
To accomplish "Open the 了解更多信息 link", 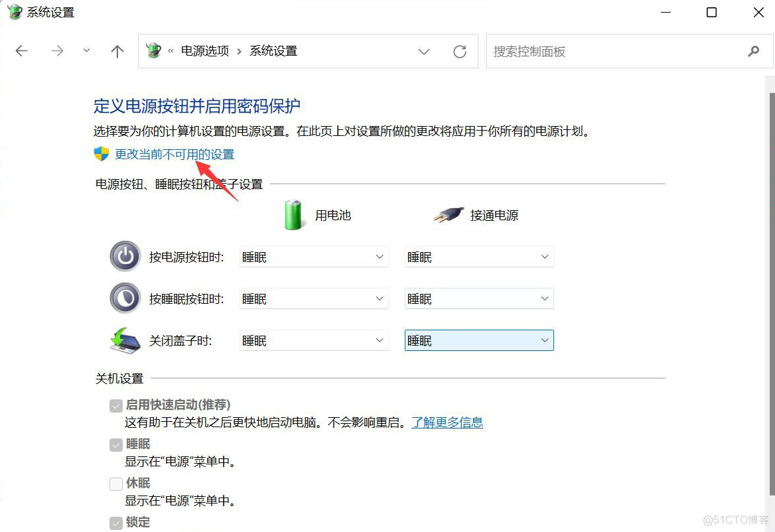I will (447, 423).
